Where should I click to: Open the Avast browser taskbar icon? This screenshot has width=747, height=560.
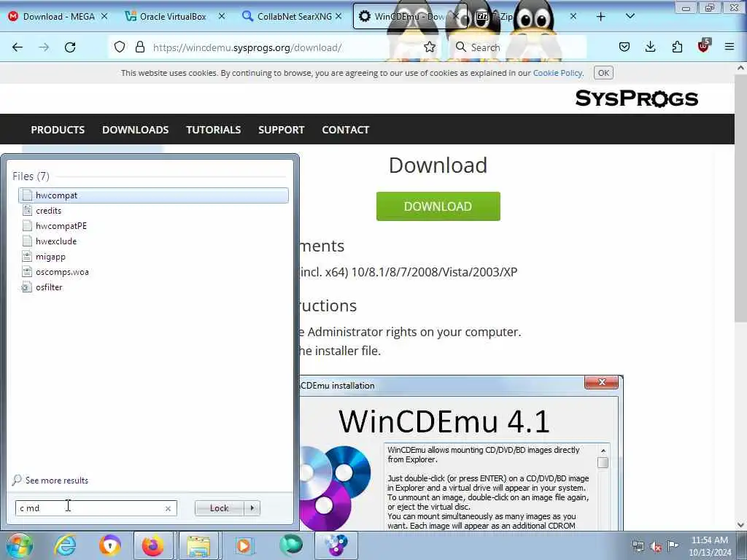coord(109,545)
